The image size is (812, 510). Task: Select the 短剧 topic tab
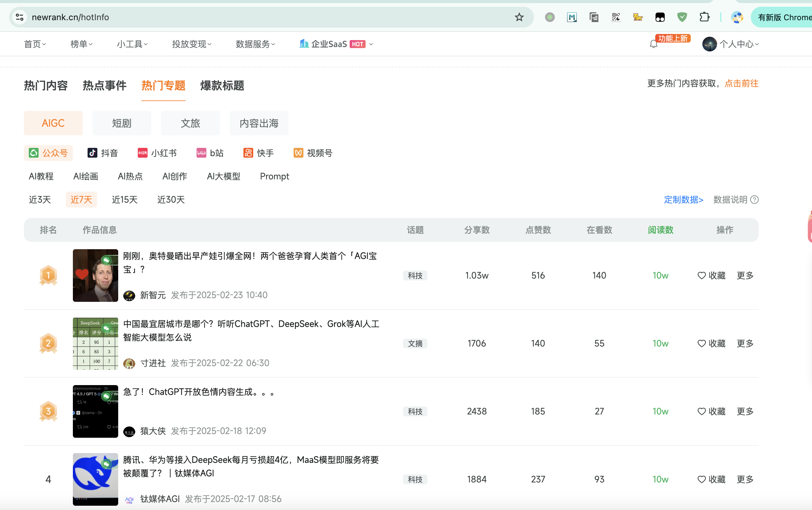[x=121, y=123]
